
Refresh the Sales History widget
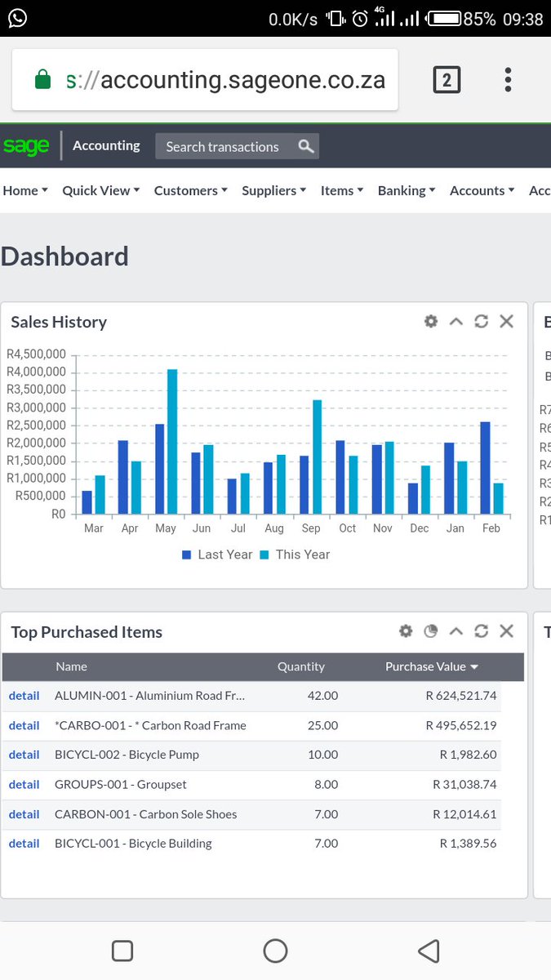point(482,321)
